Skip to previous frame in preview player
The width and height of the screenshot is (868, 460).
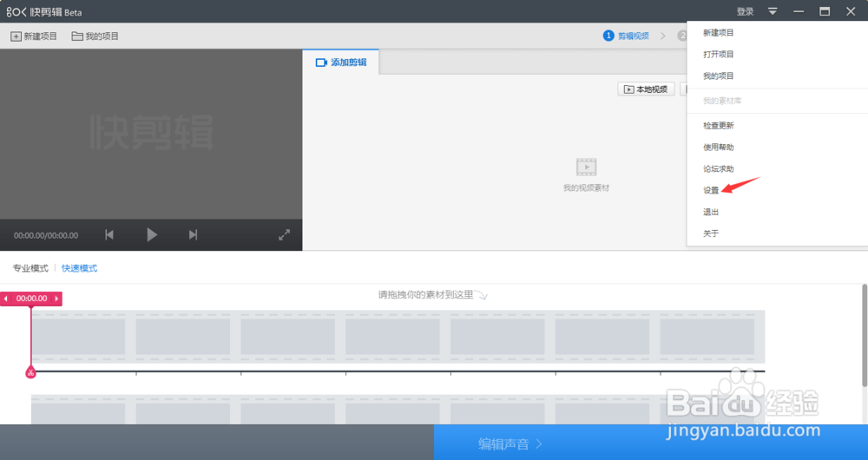pyautogui.click(x=109, y=234)
